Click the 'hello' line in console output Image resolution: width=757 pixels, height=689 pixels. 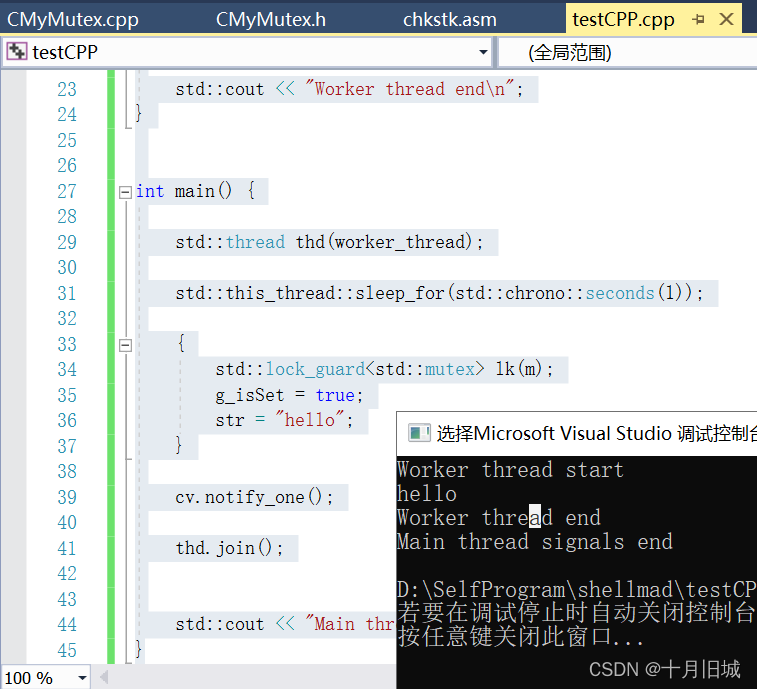[x=427, y=493]
